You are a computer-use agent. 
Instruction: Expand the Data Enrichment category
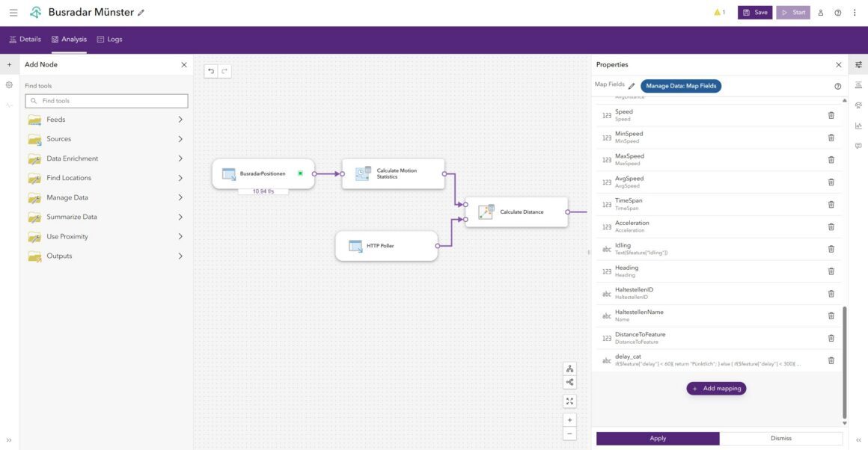coord(106,158)
